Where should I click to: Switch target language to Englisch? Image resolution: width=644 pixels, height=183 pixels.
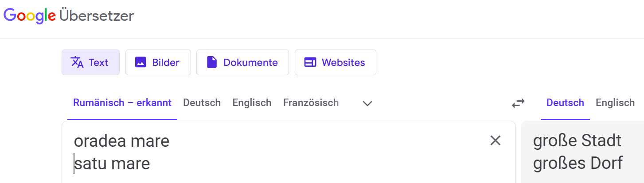coord(615,103)
